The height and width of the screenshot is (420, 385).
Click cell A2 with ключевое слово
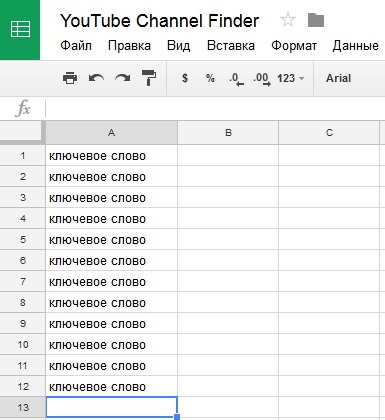tap(111, 176)
